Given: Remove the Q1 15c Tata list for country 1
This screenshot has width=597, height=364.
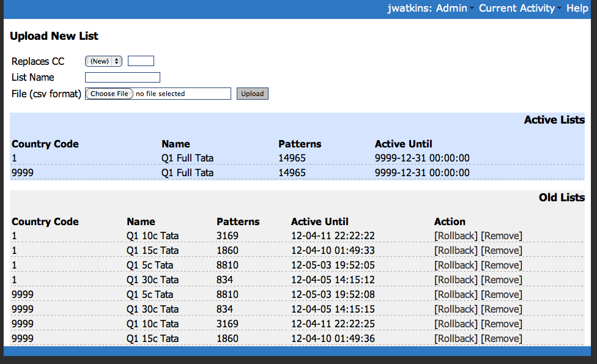Looking at the screenshot, I should [x=502, y=251].
